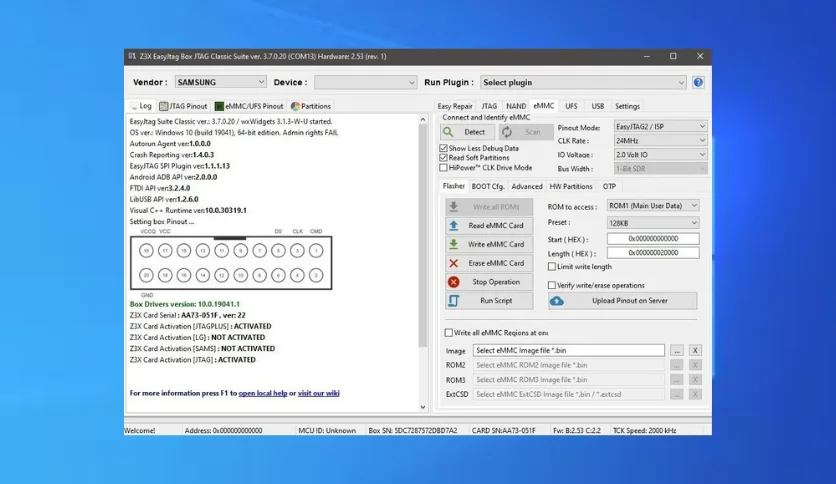
Task: Click the cloud icon on Upload Pinout on Server
Action: (x=557, y=301)
